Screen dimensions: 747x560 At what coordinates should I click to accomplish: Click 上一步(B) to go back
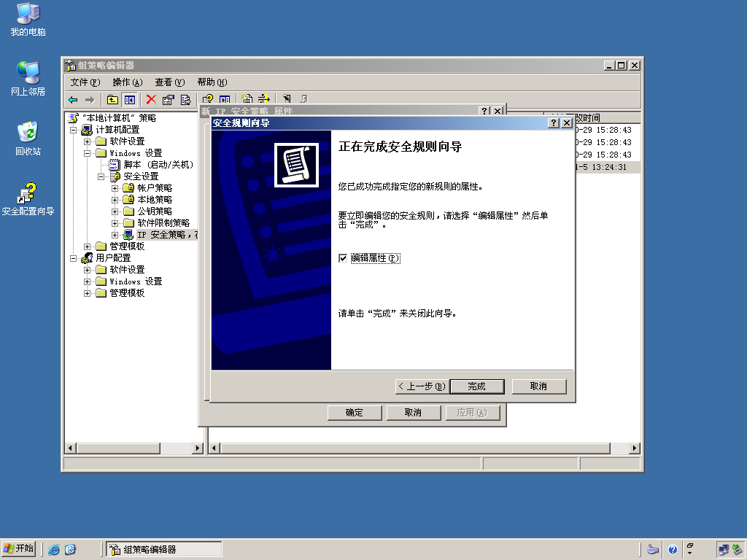(x=422, y=386)
